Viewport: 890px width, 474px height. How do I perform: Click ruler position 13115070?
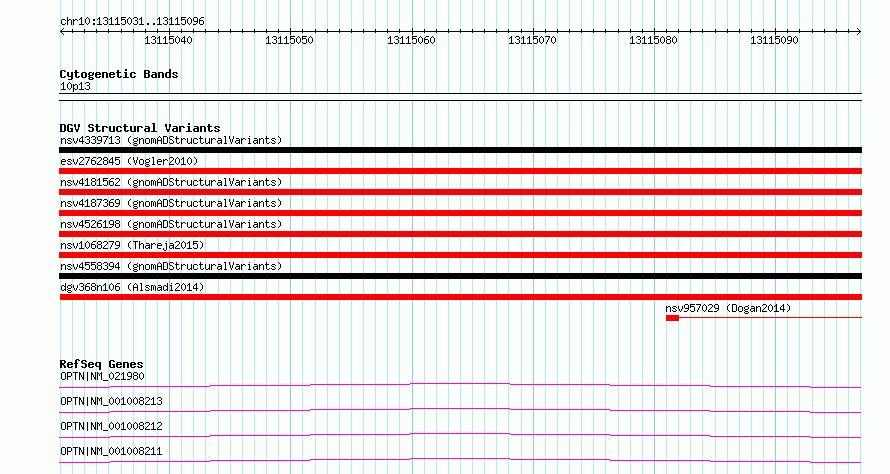(532, 40)
